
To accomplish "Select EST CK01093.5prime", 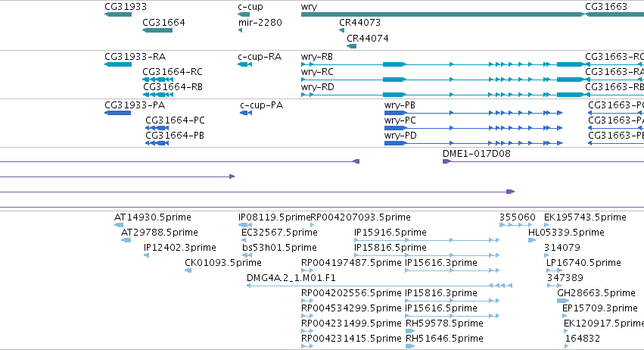I will (x=188, y=270).
